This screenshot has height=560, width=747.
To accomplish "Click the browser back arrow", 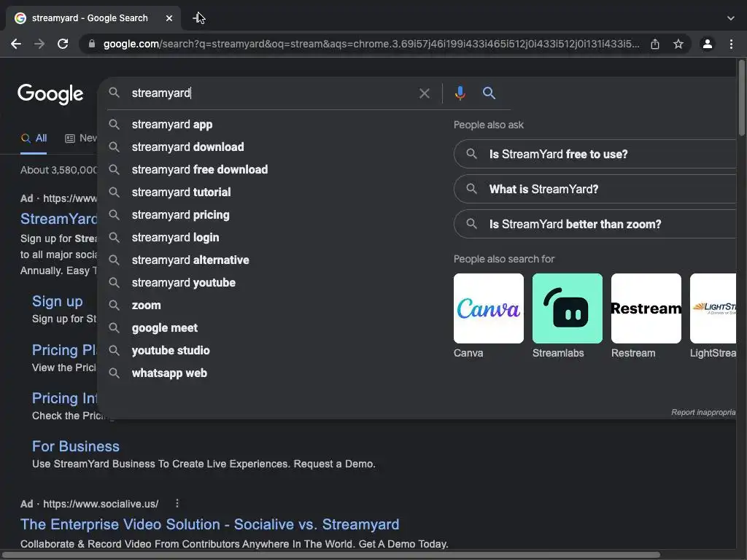I will click(x=16, y=44).
